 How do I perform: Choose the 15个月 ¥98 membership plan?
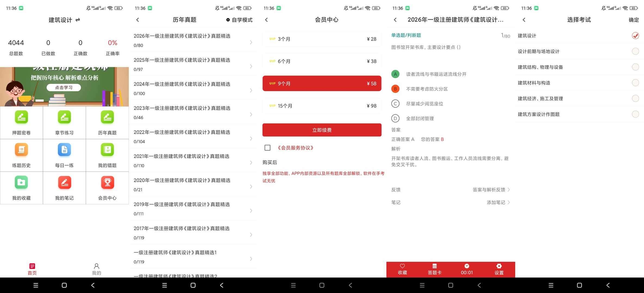point(322,106)
